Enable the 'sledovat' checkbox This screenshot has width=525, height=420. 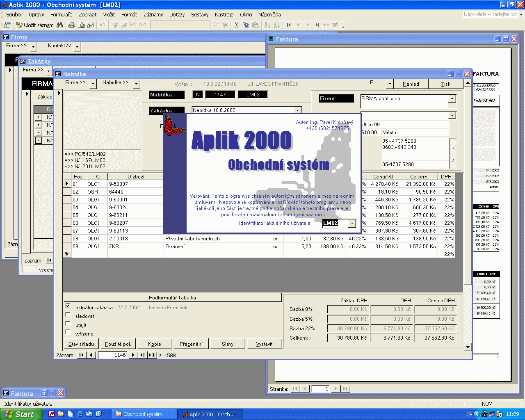(x=68, y=315)
